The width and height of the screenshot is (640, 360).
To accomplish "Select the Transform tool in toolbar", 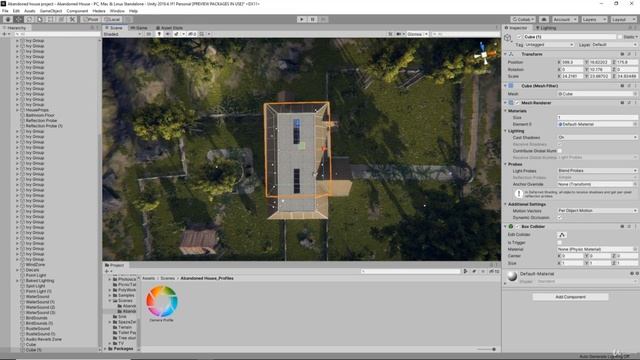I will coord(61,19).
